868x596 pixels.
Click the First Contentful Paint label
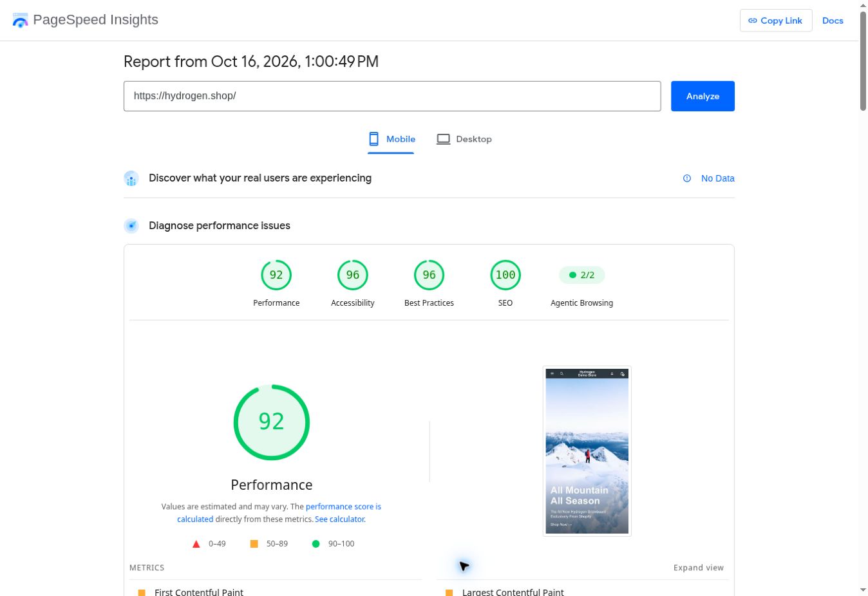point(199,592)
